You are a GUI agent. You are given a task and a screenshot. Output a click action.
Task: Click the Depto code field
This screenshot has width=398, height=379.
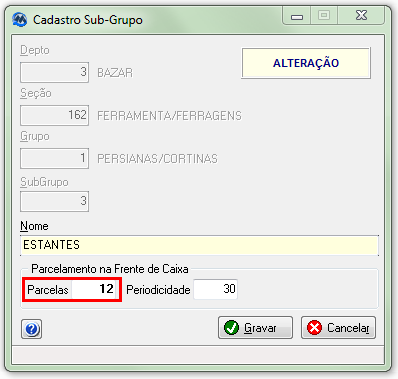[54, 72]
